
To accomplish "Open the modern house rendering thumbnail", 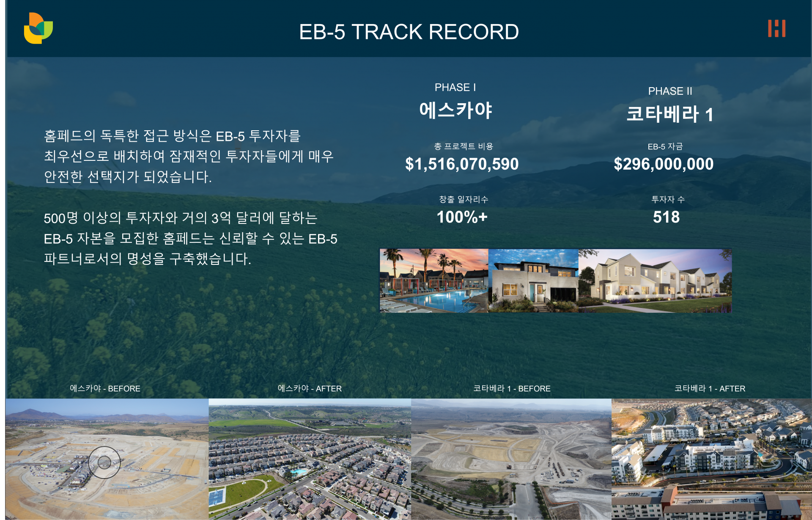I will pos(533,281).
